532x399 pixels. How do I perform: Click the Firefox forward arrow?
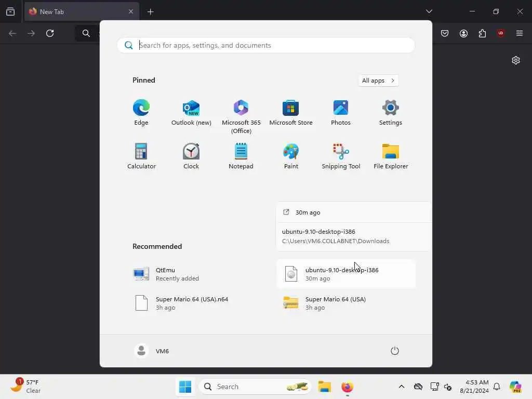click(x=31, y=33)
